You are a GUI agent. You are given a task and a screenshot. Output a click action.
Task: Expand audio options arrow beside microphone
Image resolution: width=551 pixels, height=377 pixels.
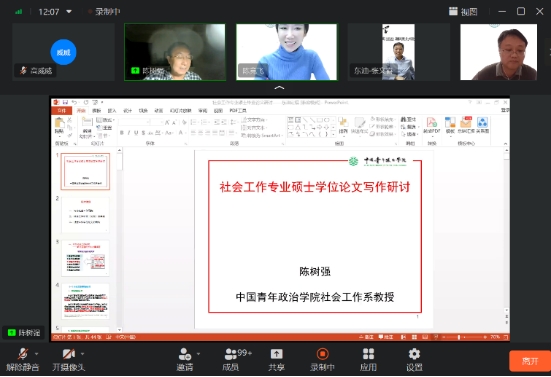(37, 354)
